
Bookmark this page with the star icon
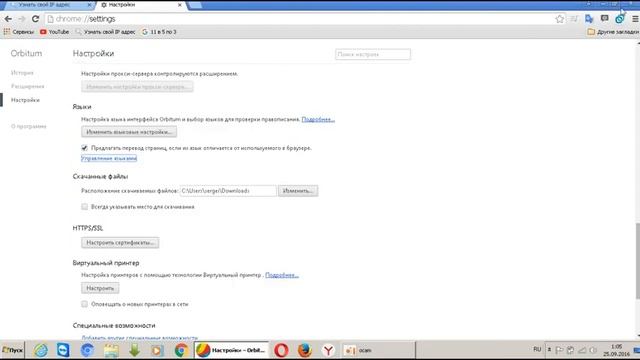(560, 19)
